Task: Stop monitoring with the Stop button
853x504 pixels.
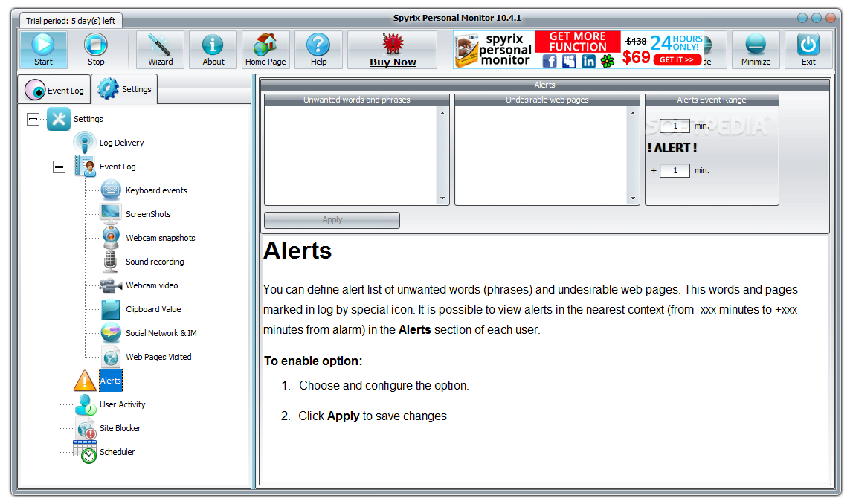Action: point(96,50)
